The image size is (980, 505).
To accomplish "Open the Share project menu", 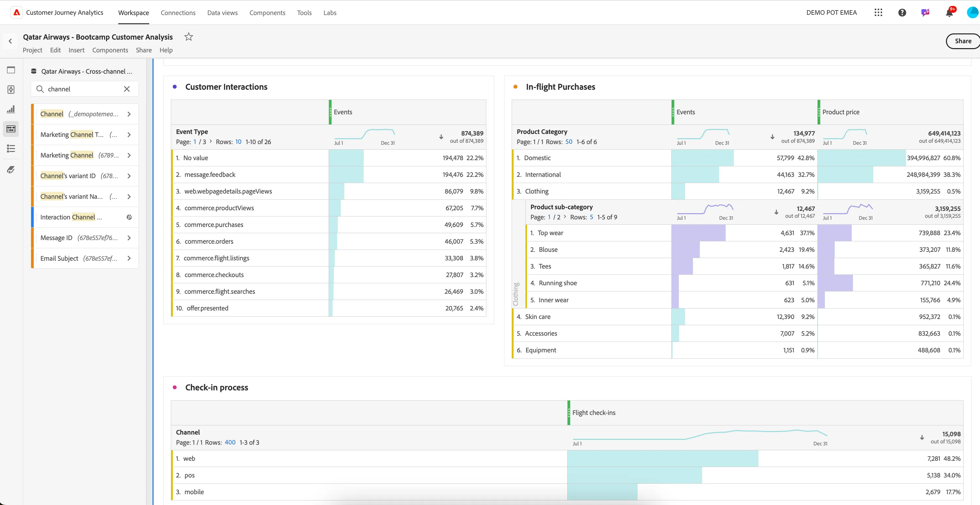I will point(144,50).
